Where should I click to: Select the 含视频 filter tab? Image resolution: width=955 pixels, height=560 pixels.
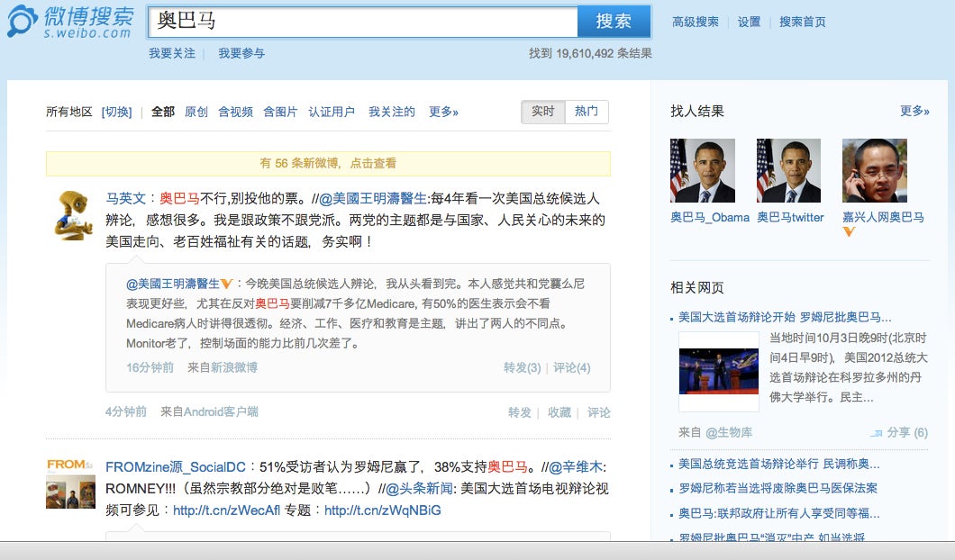tap(235, 112)
